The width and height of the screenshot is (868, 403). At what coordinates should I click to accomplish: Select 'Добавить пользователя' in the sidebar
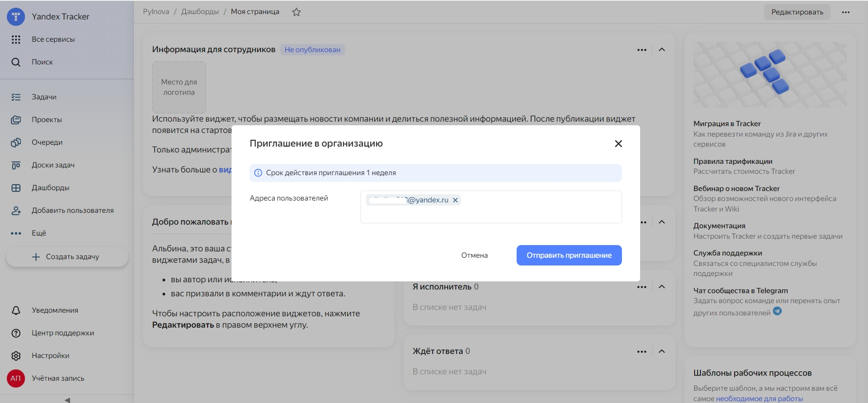tap(73, 211)
